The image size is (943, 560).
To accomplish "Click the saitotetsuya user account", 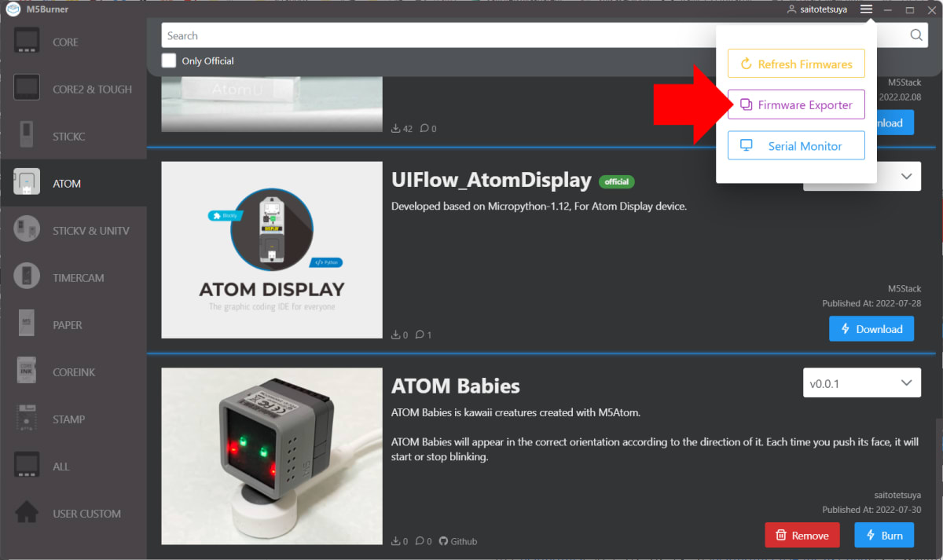I will click(817, 9).
